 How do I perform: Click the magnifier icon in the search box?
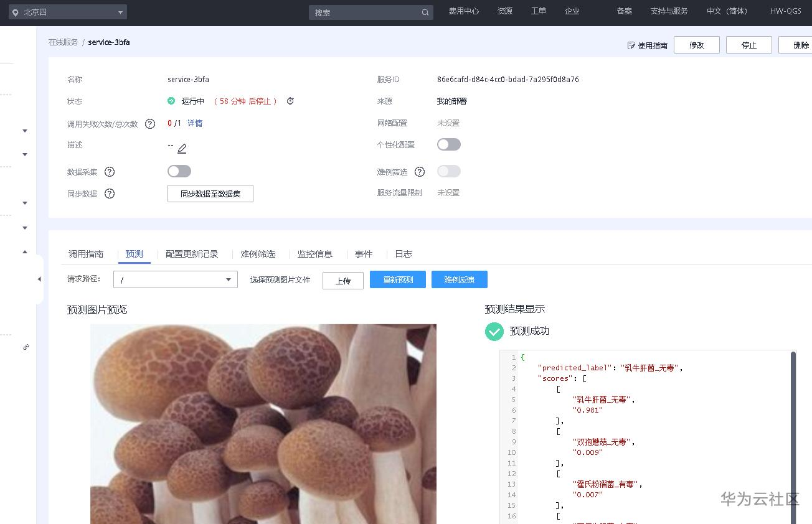click(425, 12)
